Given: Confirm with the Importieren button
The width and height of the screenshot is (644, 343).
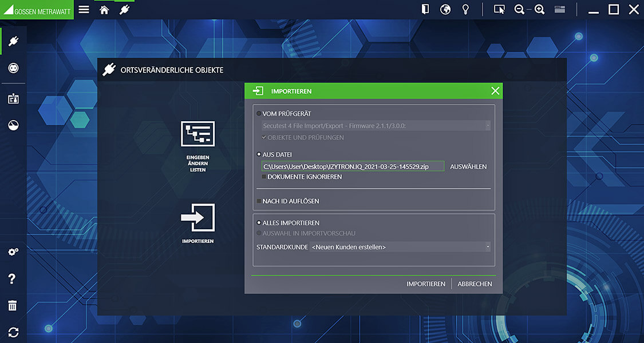Looking at the screenshot, I should [x=426, y=284].
